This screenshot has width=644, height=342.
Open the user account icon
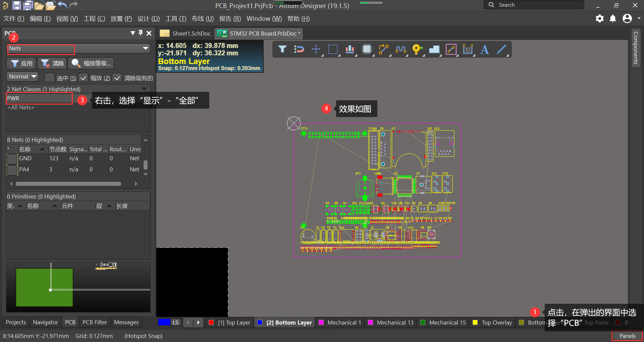(x=627, y=18)
